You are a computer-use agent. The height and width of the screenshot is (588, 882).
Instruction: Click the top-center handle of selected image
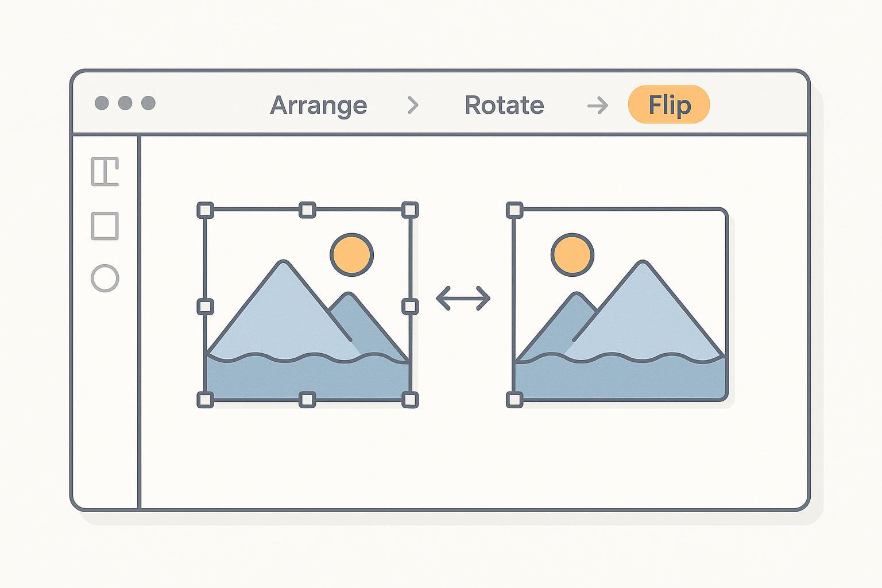[307, 210]
